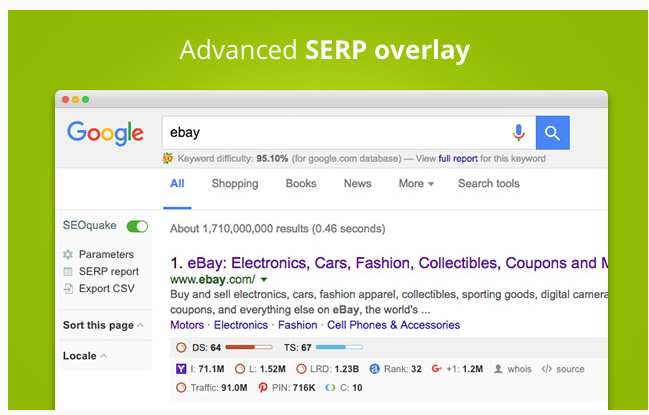Viewport: 649px width, 415px height.
Task: Click the Export CSV file icon
Action: 68,289
